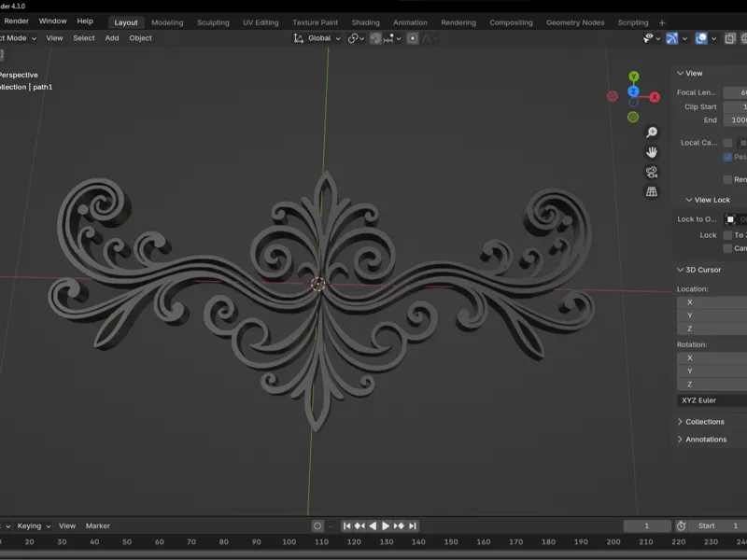
Task: Switch to the Sculpting workspace tab
Action: tap(213, 22)
